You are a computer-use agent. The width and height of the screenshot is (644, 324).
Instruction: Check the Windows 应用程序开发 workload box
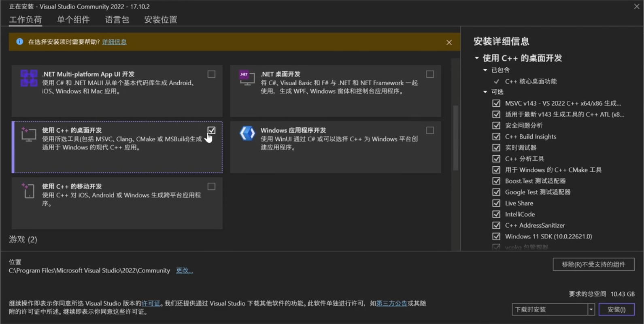430,130
